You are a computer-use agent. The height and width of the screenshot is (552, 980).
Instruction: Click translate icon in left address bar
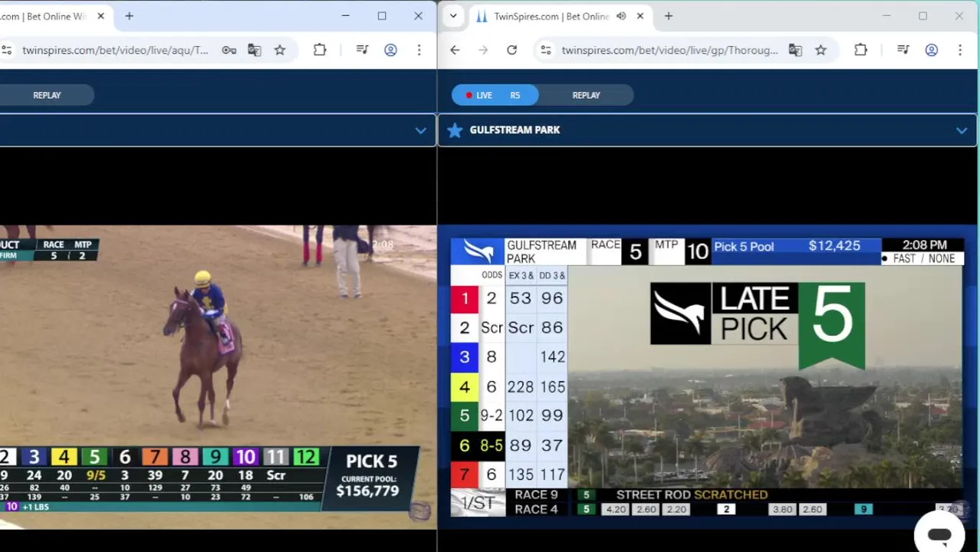click(x=255, y=51)
